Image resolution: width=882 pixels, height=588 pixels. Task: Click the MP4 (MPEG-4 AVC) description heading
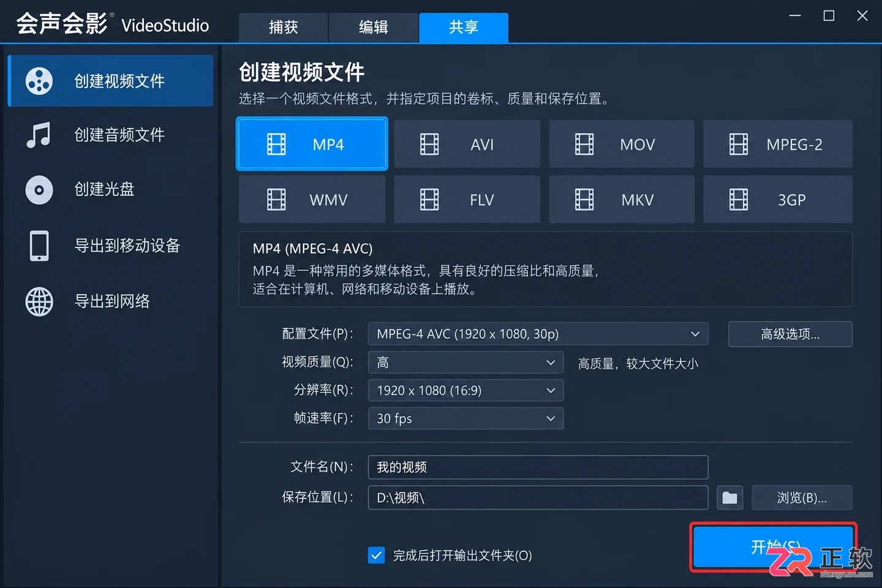pyautogui.click(x=312, y=249)
